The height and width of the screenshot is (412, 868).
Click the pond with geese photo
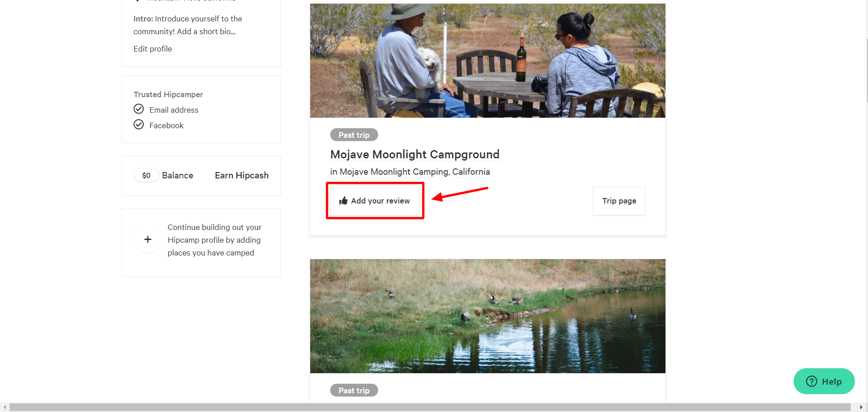click(487, 316)
